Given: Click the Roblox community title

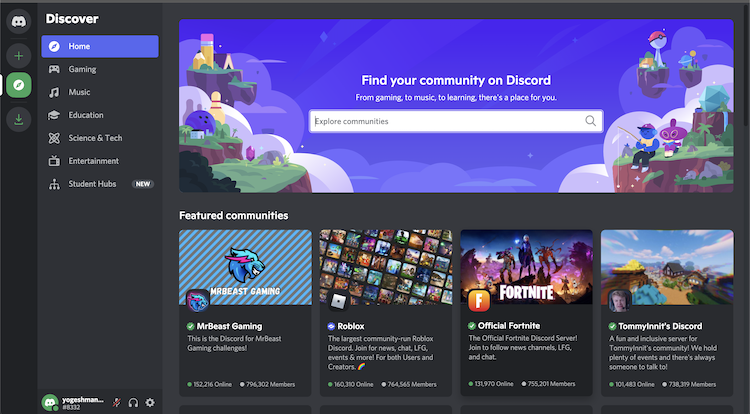Looking at the screenshot, I should pyautogui.click(x=351, y=326).
